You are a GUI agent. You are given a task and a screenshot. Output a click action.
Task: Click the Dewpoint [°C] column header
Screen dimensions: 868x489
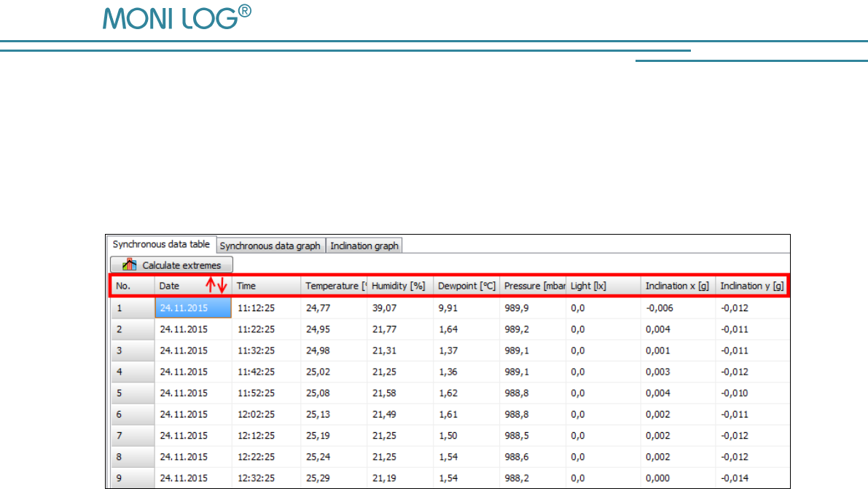[466, 286]
